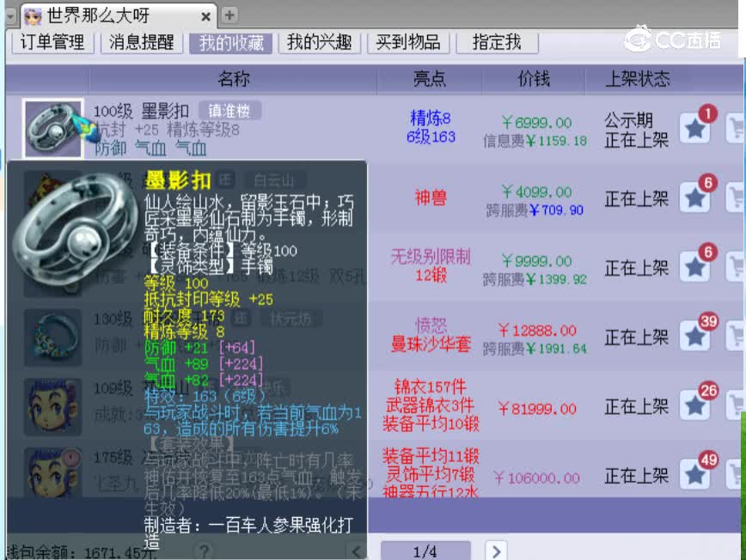Open a new browser tab with plus button
The width and height of the screenshot is (746, 560).
[x=229, y=15]
